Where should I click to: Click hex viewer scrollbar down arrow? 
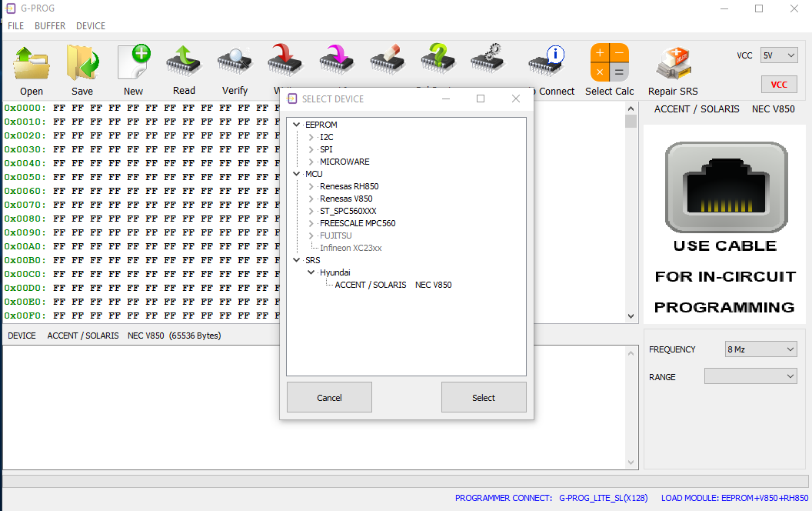[631, 316]
